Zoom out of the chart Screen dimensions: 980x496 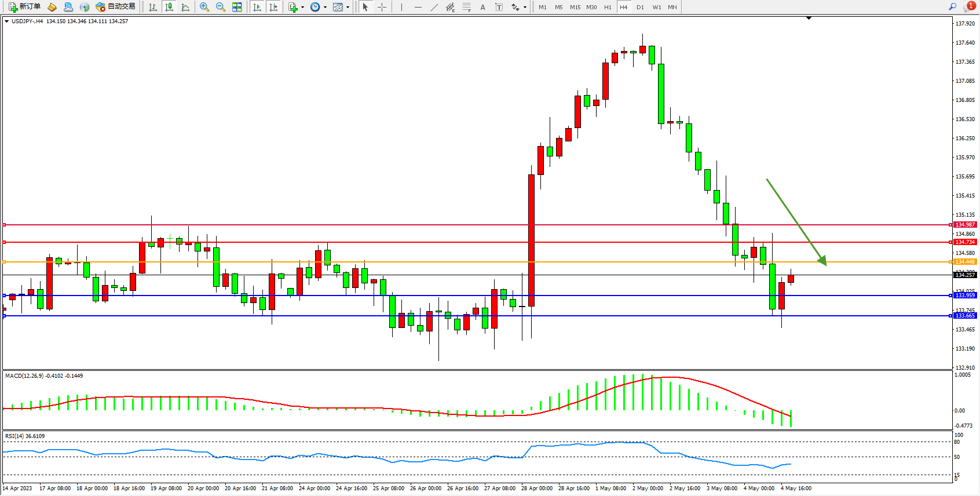(221, 7)
